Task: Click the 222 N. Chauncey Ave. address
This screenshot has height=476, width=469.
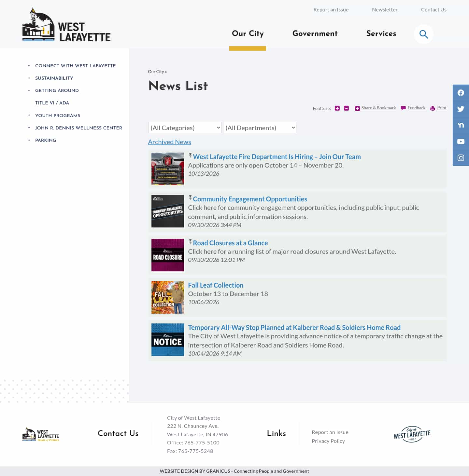Action: 193,426
